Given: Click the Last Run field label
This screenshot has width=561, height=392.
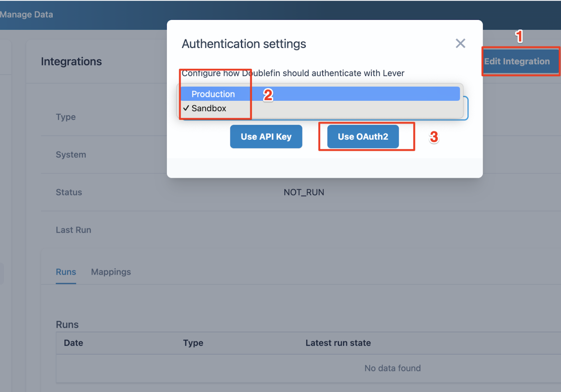Looking at the screenshot, I should pyautogui.click(x=73, y=229).
